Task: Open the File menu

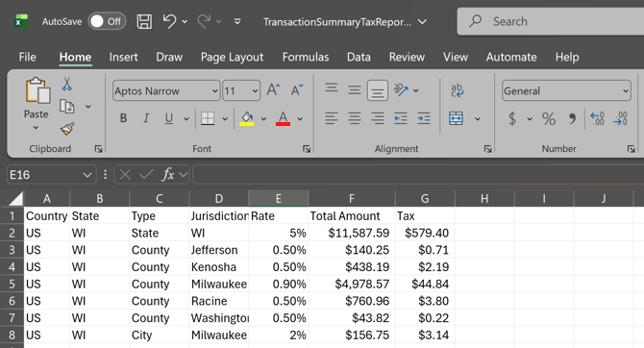Action: point(28,57)
